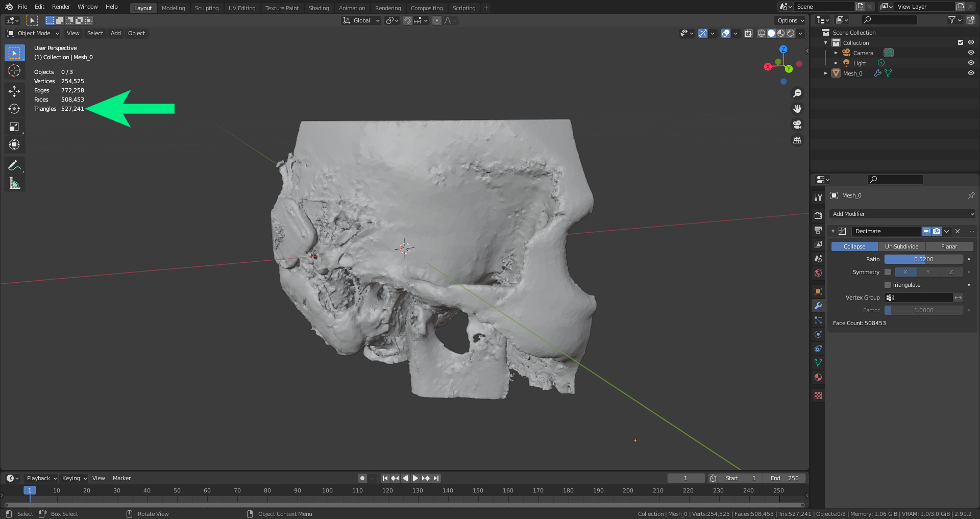Select Planar decimate mode
Screen dimensions: 980x519
(x=949, y=246)
